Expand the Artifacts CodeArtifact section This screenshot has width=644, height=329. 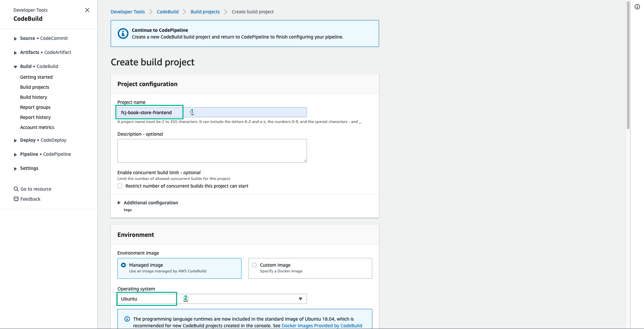(15, 53)
